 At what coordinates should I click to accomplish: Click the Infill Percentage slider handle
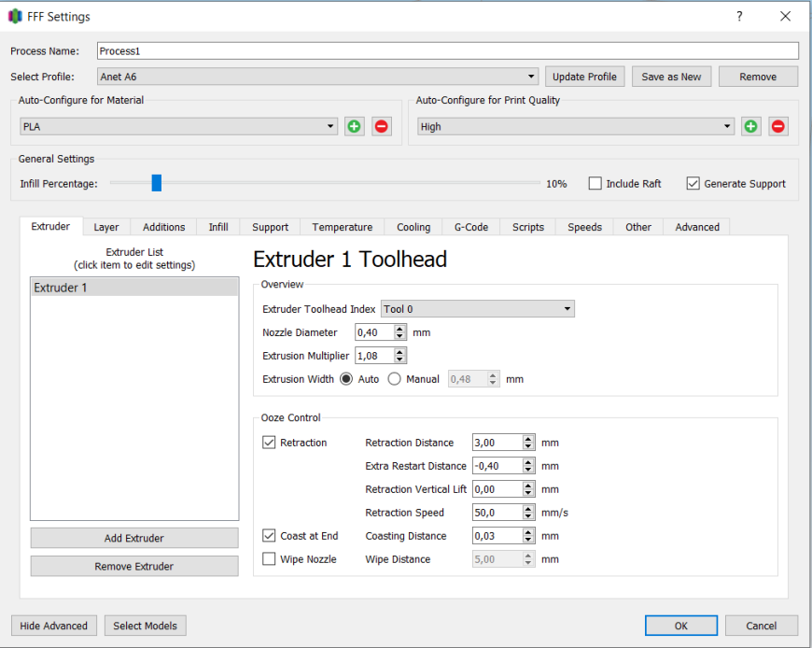pyautogui.click(x=157, y=183)
